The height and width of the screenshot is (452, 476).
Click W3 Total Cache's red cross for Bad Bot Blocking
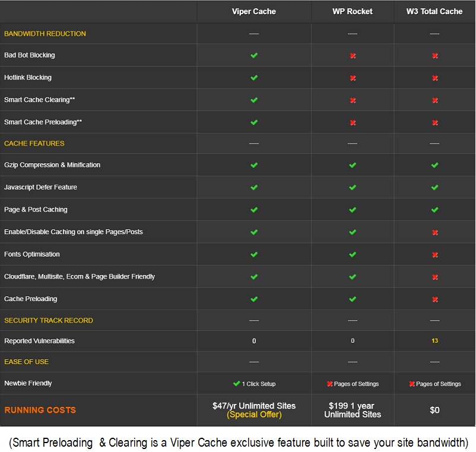tap(435, 56)
